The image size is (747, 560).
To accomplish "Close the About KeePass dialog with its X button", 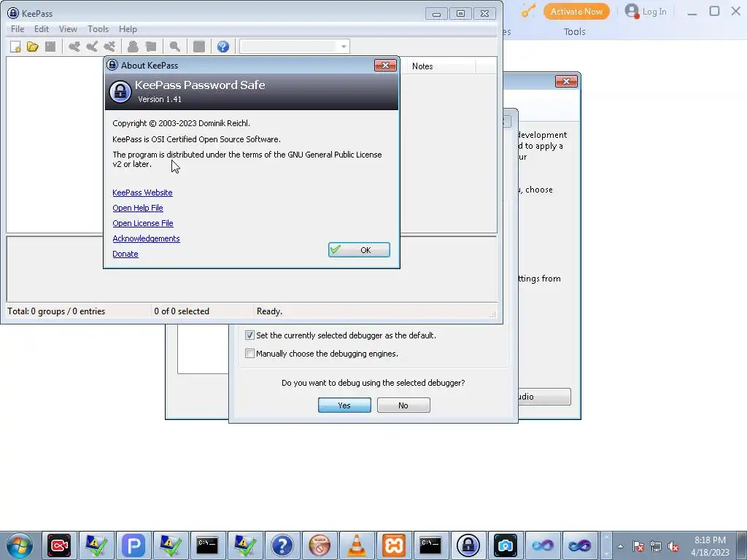I will (385, 65).
